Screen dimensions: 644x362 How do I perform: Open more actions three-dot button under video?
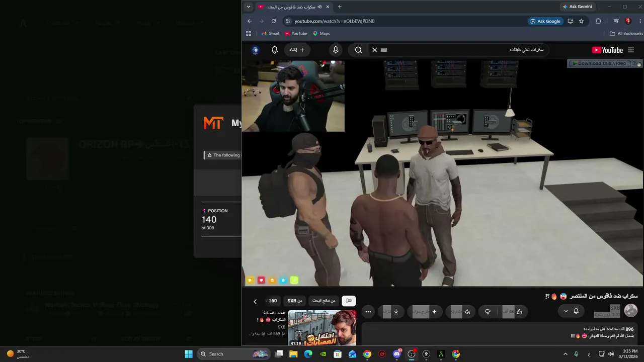[x=368, y=312]
